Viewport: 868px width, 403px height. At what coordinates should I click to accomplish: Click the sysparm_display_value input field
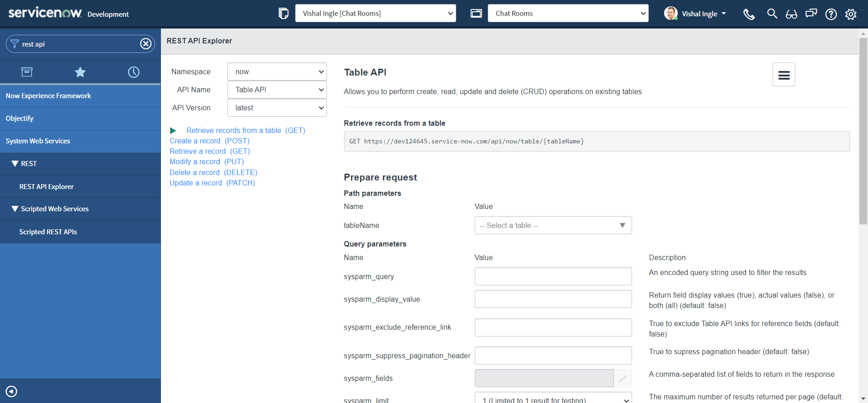(x=553, y=299)
